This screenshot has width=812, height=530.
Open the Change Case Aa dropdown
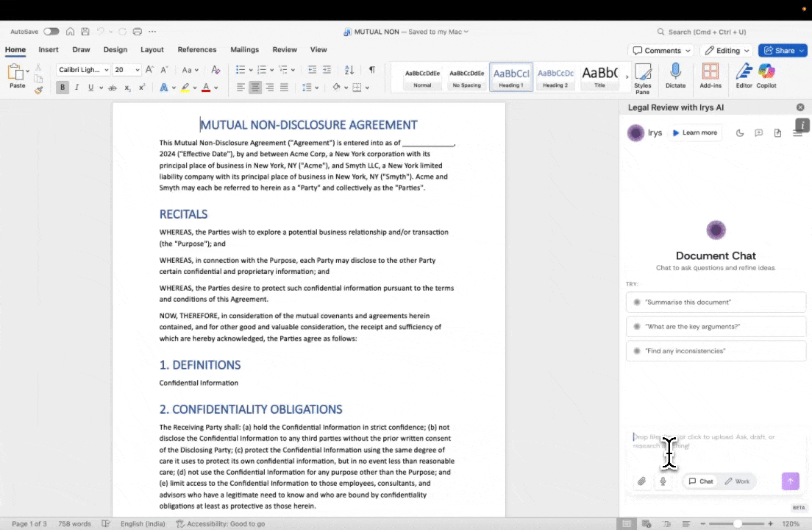[190, 69]
